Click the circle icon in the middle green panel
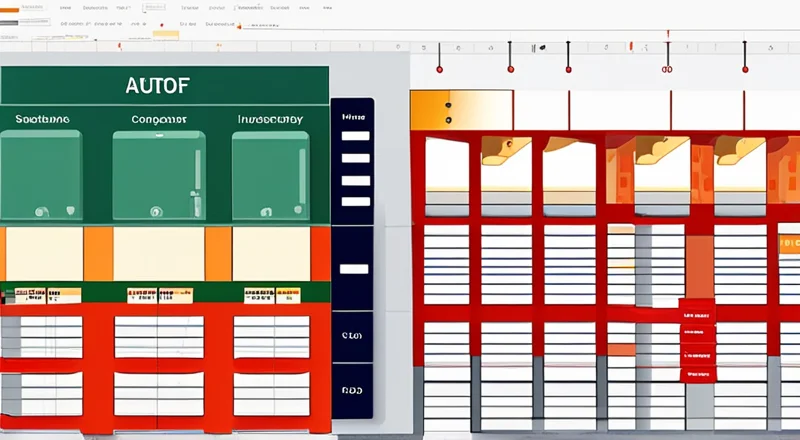Viewport: 800px width, 440px height. coord(155,211)
